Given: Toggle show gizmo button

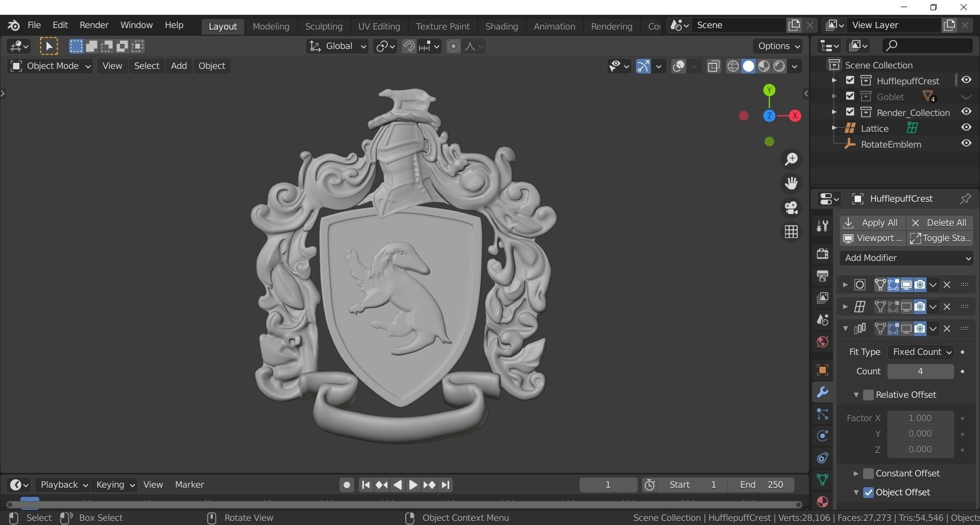Looking at the screenshot, I should click(643, 66).
